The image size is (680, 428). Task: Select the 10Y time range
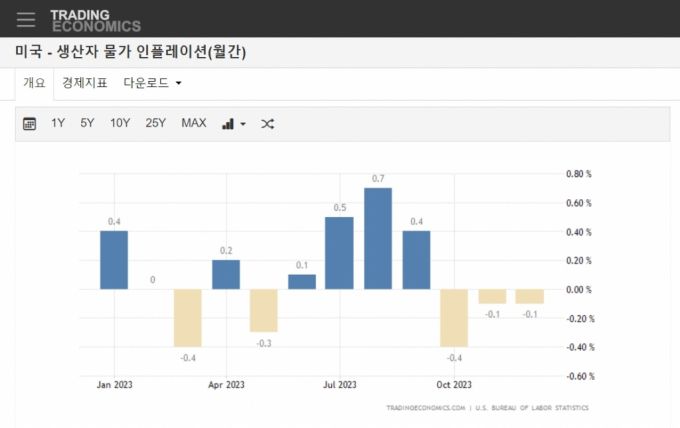pyautogui.click(x=120, y=123)
